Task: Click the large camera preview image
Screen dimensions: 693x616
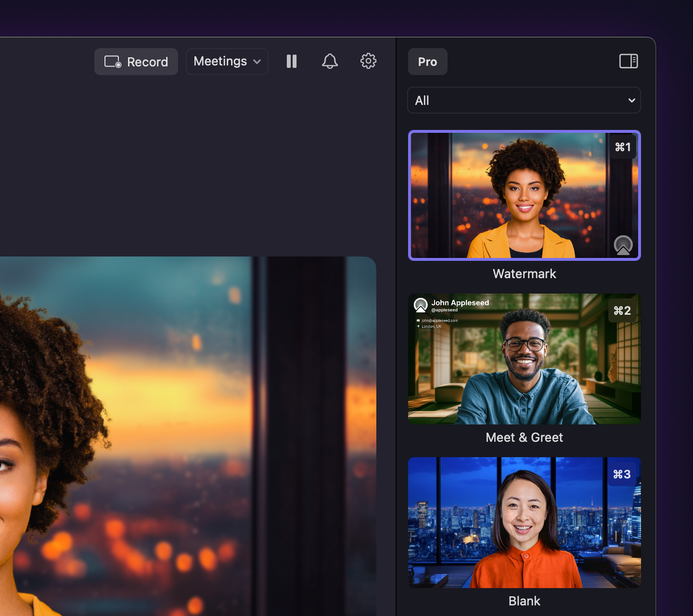Action: pos(188,436)
